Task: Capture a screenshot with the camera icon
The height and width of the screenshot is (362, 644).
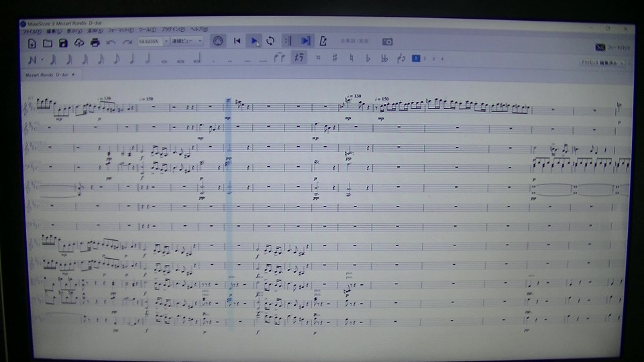Action: point(387,42)
